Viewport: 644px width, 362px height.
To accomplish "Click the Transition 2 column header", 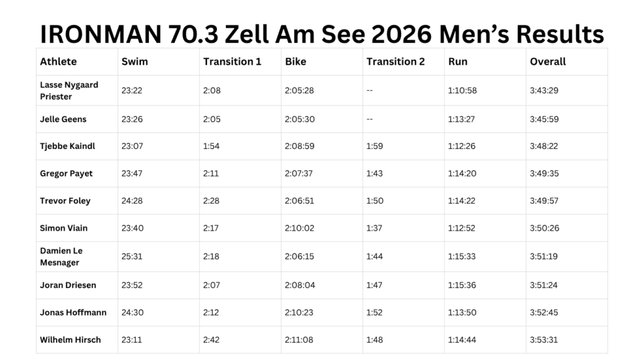I will [x=395, y=62].
